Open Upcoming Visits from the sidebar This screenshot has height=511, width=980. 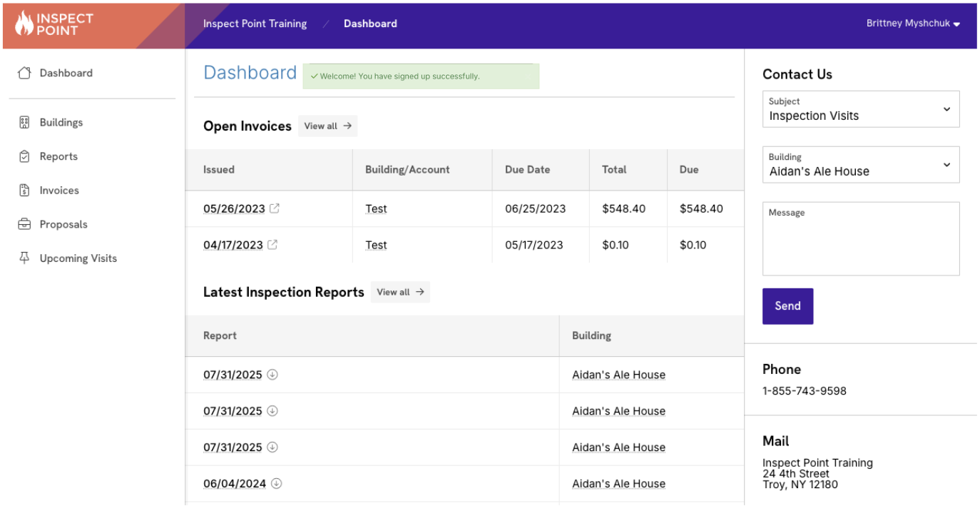coord(78,258)
